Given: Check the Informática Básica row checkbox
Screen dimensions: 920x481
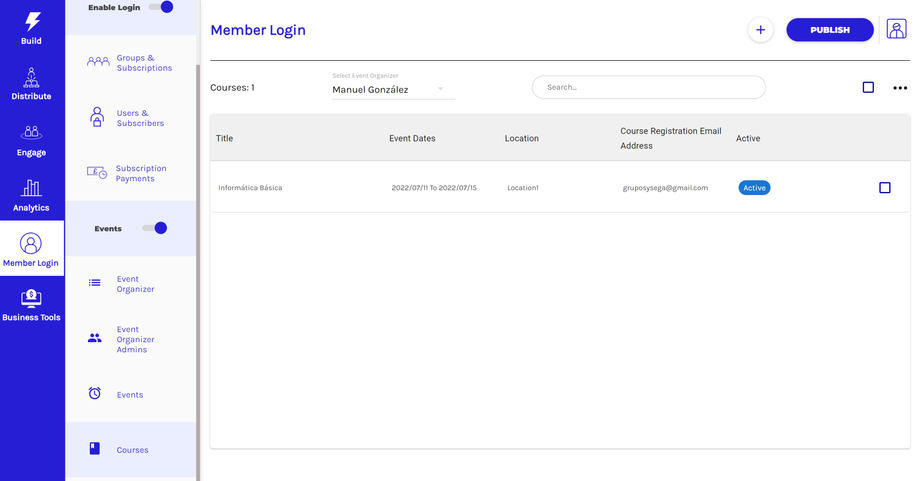Looking at the screenshot, I should (x=884, y=188).
